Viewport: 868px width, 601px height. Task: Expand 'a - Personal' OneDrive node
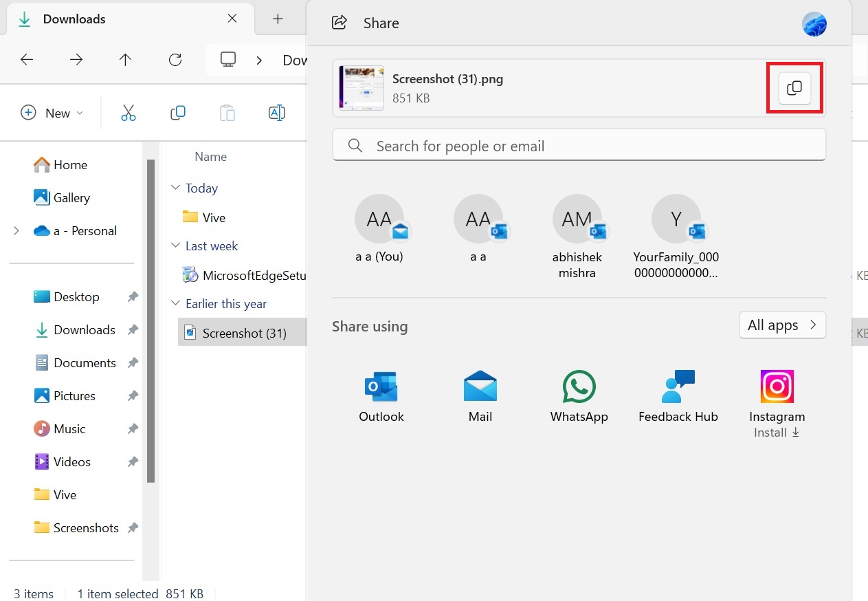tap(16, 231)
